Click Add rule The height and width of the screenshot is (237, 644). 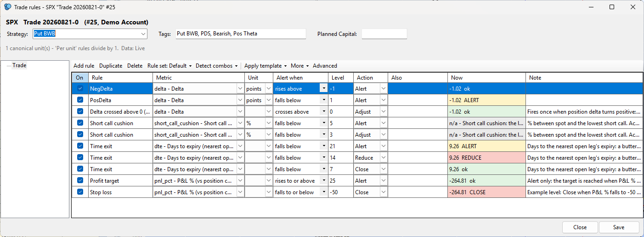84,66
